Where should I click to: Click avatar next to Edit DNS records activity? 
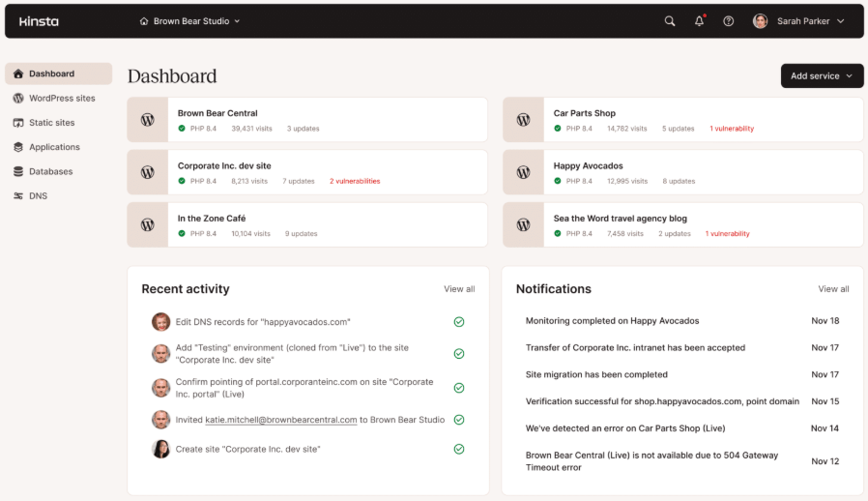pyautogui.click(x=161, y=322)
